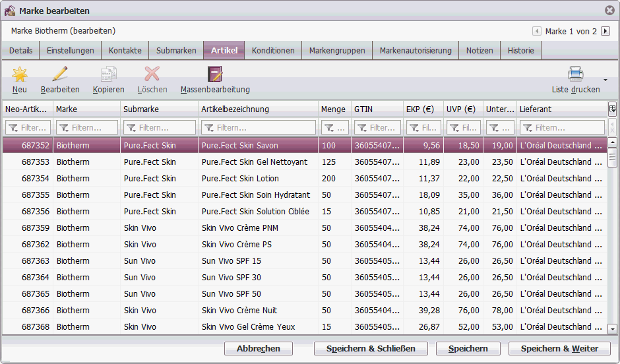Focus the Neo-Artikel filter field
This screenshot has width=620, height=364.
(x=28, y=128)
